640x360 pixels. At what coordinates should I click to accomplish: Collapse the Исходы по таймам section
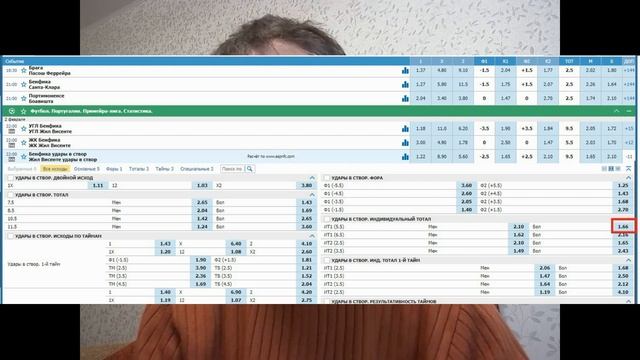click(x=312, y=236)
